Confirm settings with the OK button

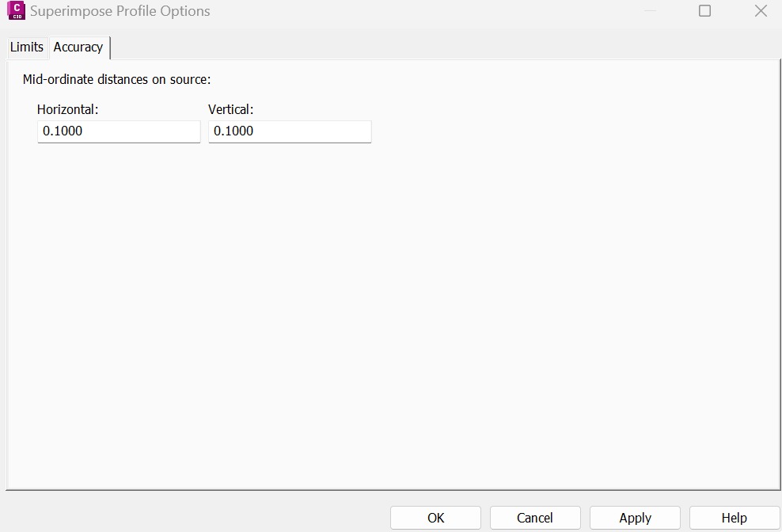point(435,518)
